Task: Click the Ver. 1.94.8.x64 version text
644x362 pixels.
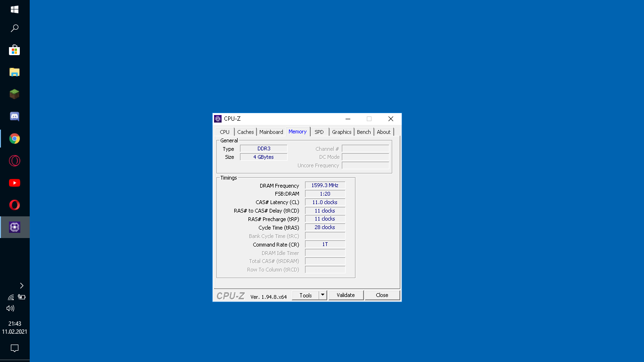Action: 269,296
